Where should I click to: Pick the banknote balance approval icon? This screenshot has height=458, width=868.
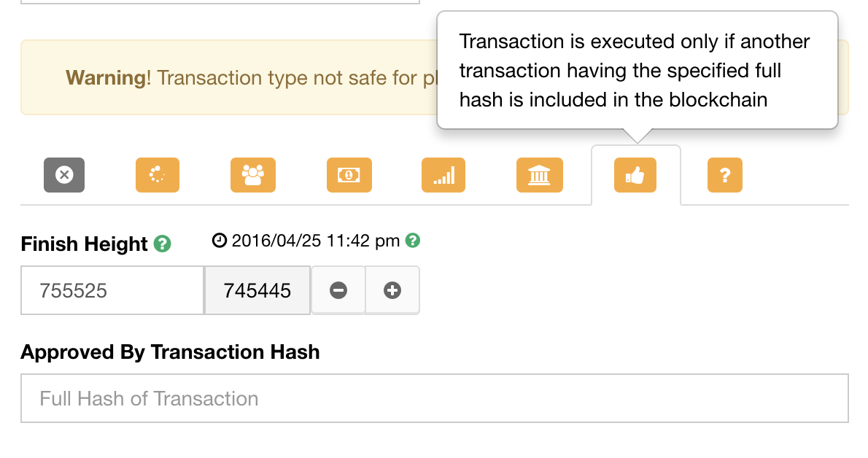coord(349,175)
